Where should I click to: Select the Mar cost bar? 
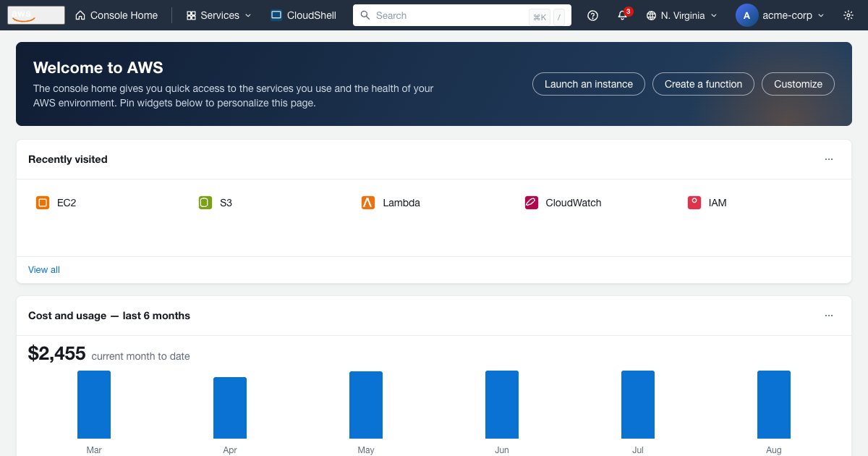click(94, 405)
